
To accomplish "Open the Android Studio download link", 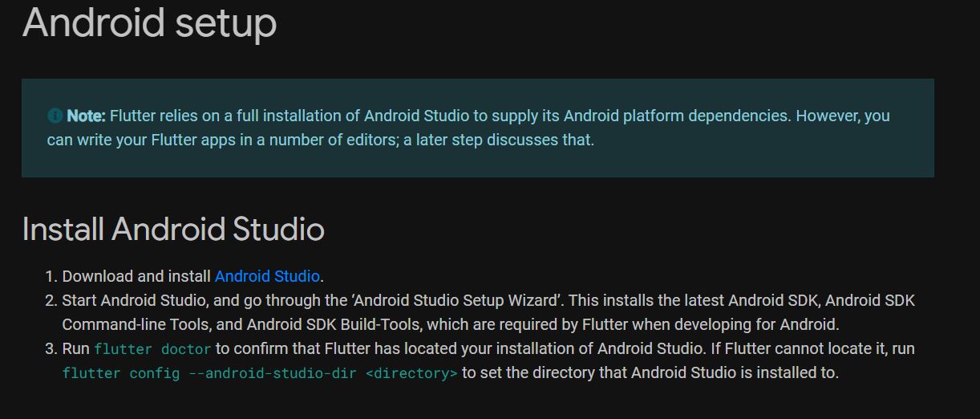I will 267,276.
